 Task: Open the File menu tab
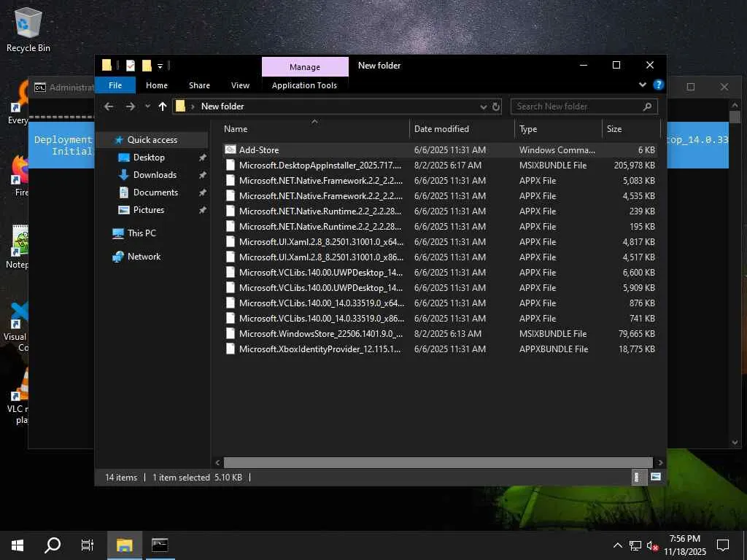[x=115, y=85]
